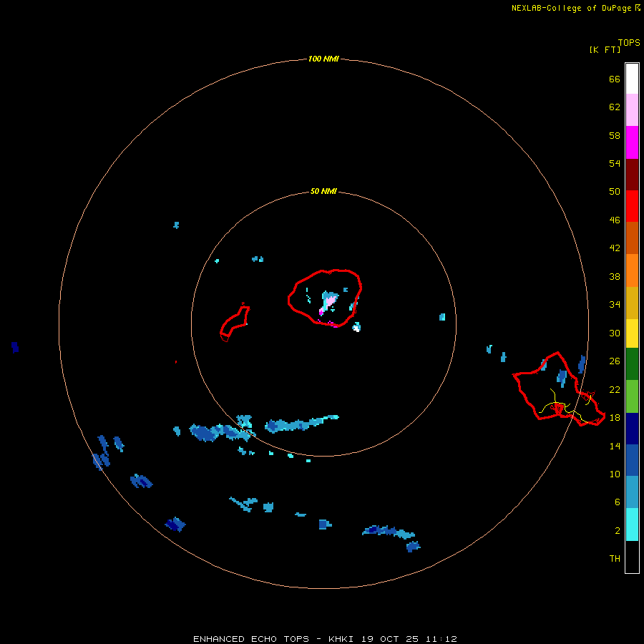Viewport: 644px width, 644px height.
Task: Click the bright red legend swatch
Action: click(632, 206)
